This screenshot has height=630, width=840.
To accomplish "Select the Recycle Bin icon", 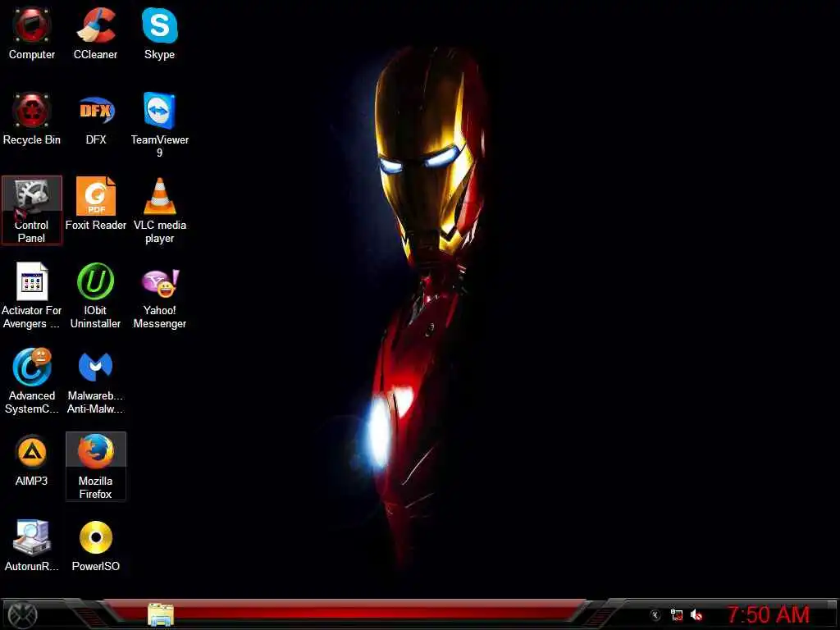I will (x=32, y=119).
